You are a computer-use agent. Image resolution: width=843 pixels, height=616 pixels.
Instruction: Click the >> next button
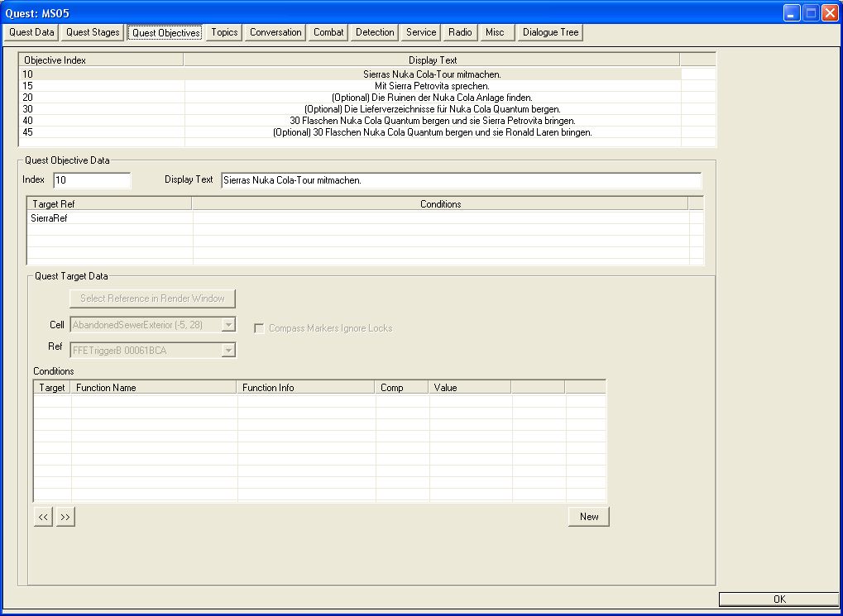(65, 517)
